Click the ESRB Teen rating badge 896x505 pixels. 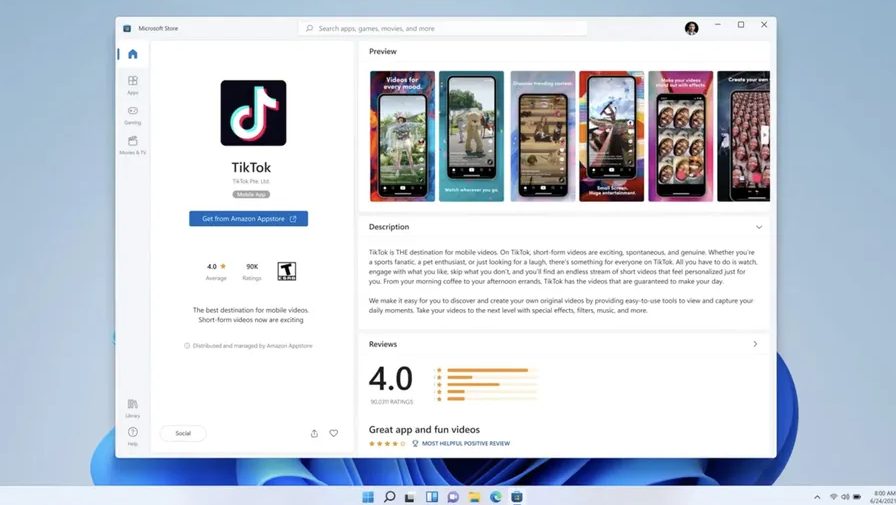click(x=287, y=271)
